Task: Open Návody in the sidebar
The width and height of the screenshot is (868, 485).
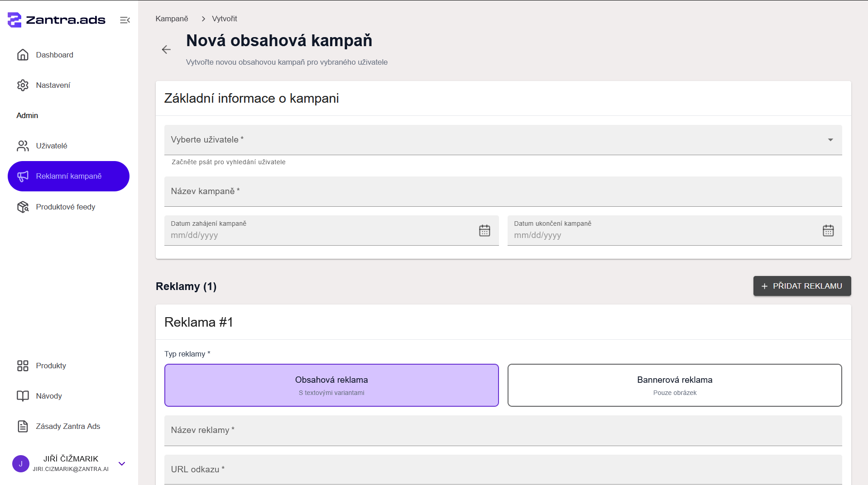Action: click(x=68, y=396)
